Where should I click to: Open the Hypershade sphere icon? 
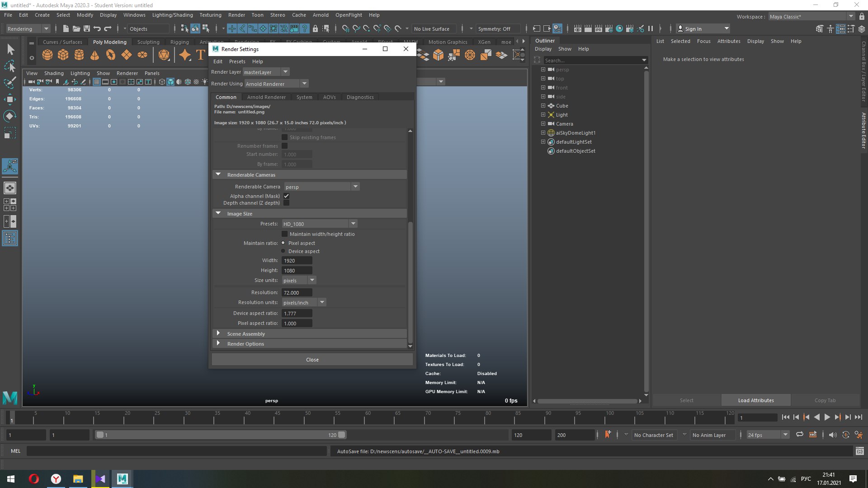click(619, 28)
